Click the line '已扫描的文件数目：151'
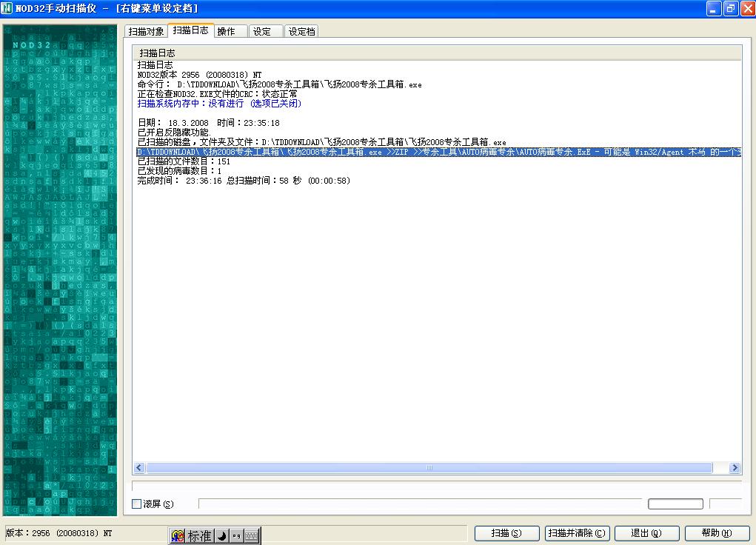Viewport: 756px width, 545px height. [x=184, y=161]
